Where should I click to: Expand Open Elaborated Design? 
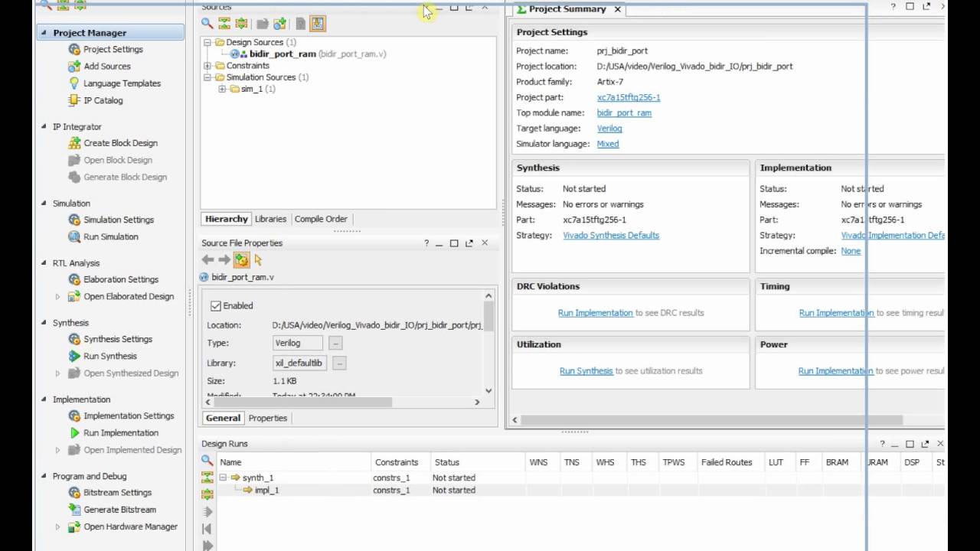(x=57, y=296)
